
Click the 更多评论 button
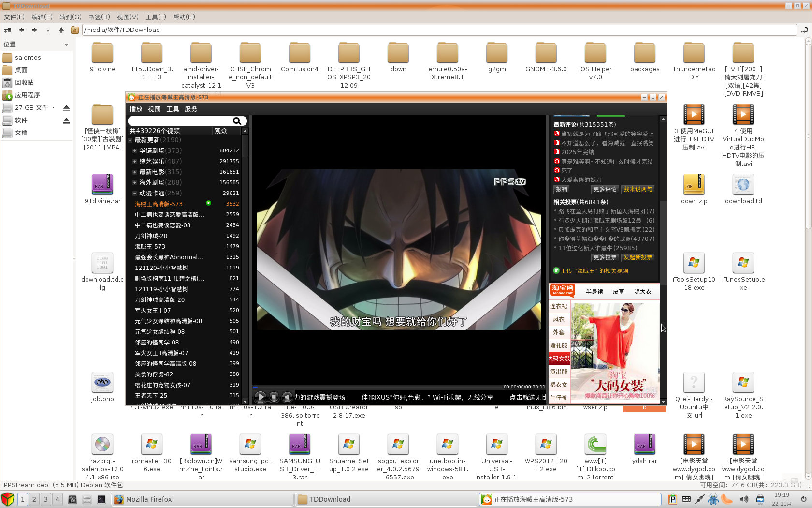pos(605,189)
